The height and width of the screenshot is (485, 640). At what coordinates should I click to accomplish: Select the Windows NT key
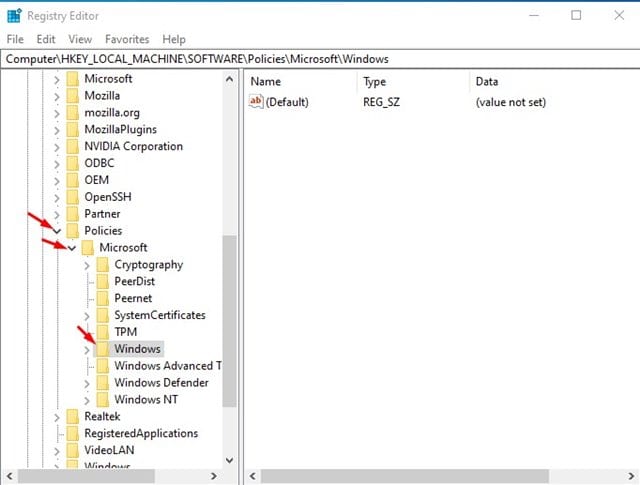coord(146,400)
